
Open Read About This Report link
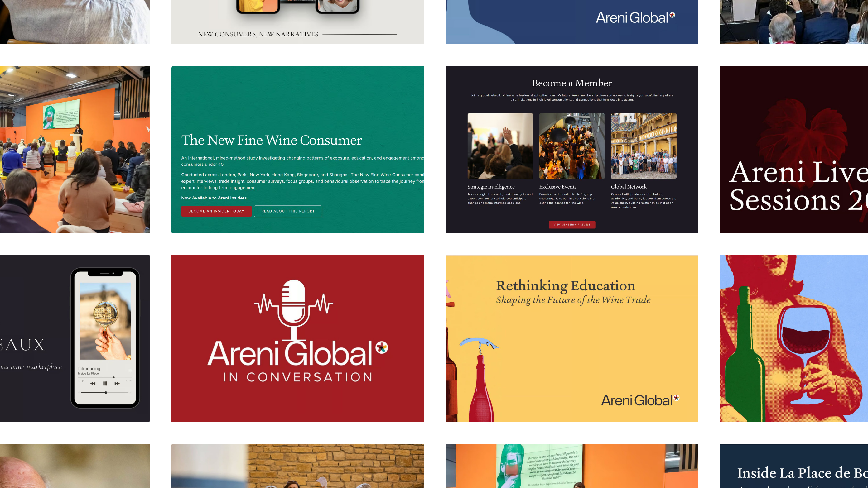click(288, 211)
